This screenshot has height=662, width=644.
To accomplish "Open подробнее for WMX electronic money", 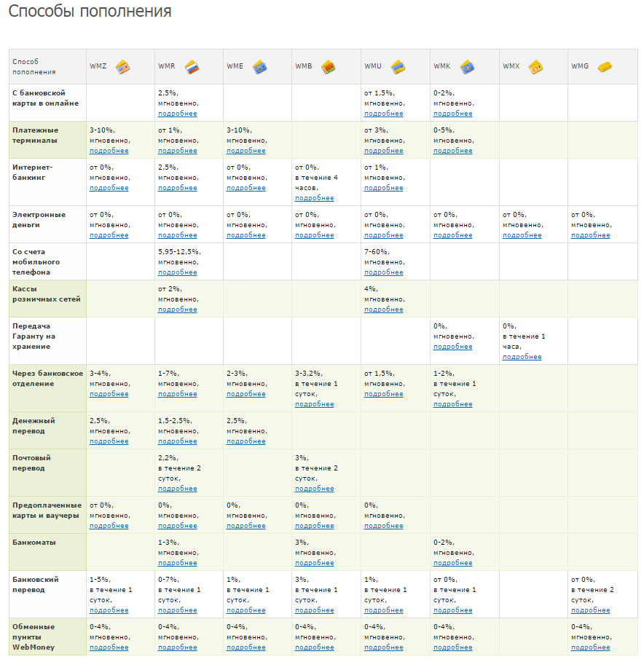I will click(x=522, y=235).
